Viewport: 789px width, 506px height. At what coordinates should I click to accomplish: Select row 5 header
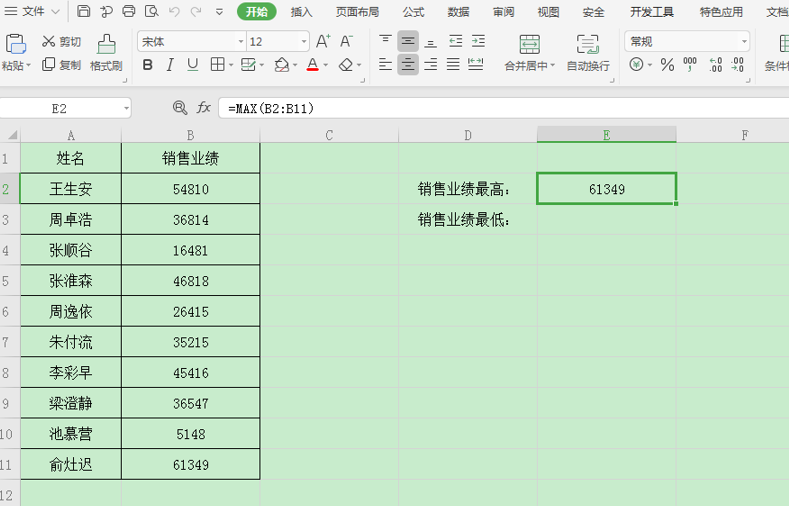pos(10,281)
